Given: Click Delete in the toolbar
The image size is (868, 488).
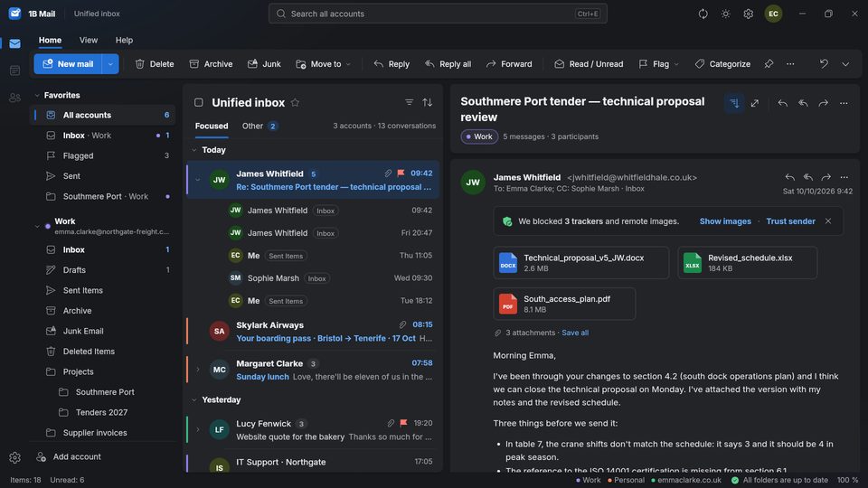Looking at the screenshot, I should [x=155, y=64].
